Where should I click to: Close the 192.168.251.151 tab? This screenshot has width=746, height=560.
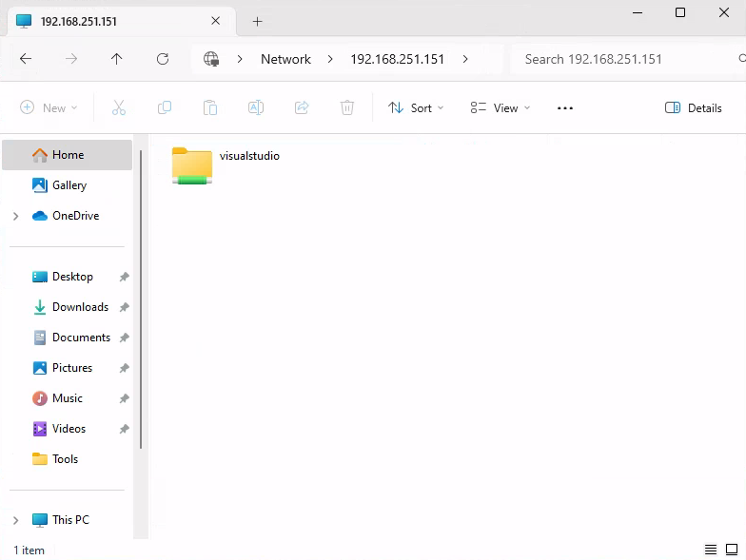coord(215,21)
